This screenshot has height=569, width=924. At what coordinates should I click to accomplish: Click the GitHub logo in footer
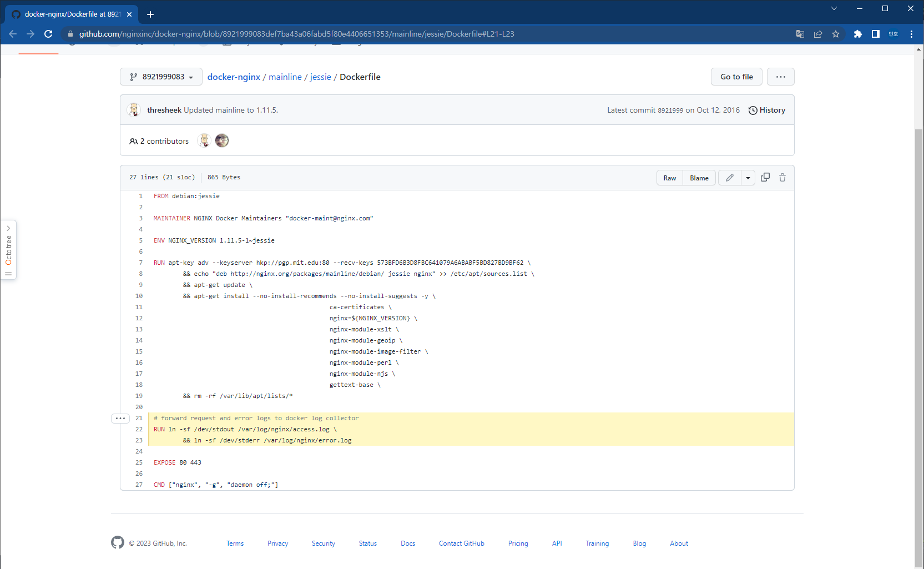118,543
